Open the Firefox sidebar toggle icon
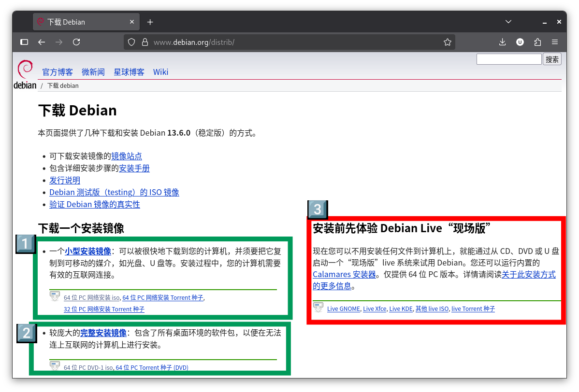 click(x=24, y=42)
